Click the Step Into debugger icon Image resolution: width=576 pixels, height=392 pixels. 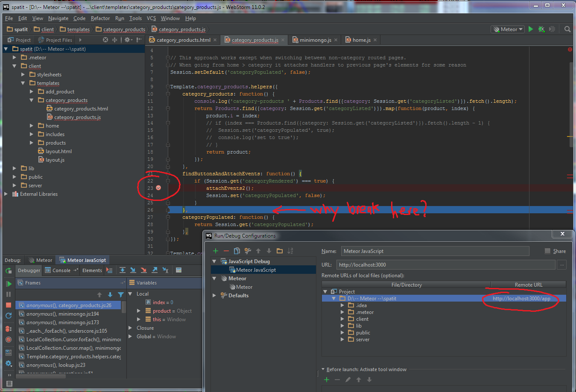pos(133,270)
